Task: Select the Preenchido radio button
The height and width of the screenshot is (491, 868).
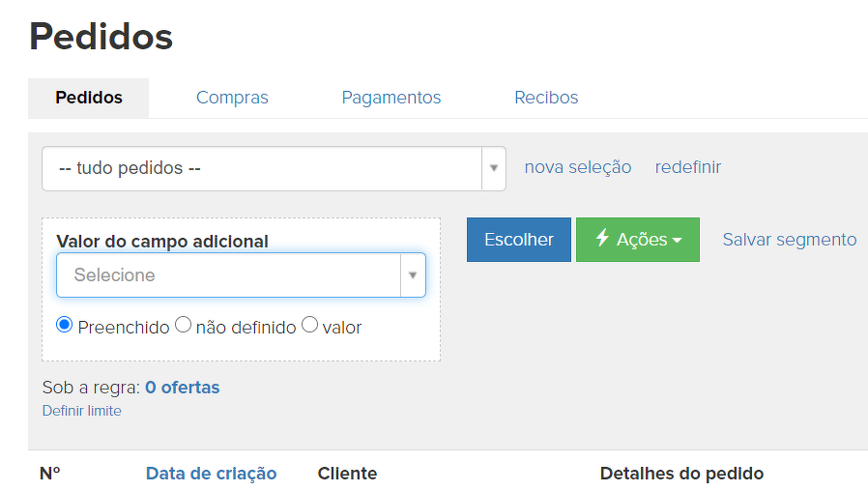Action: pos(65,326)
